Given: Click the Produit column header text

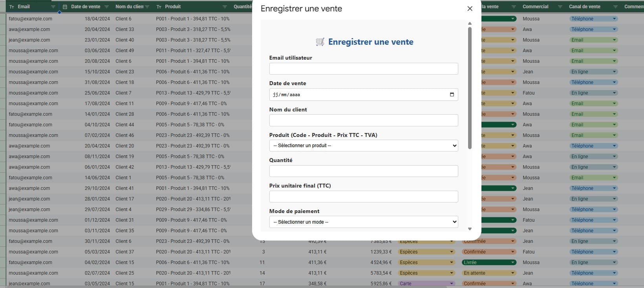Looking at the screenshot, I should point(173,7).
